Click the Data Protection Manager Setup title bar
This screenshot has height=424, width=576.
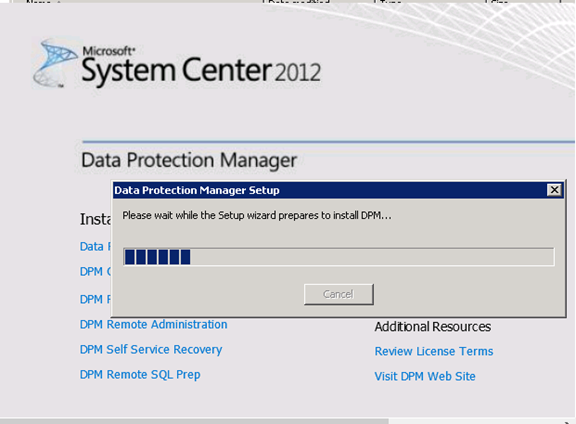(x=330, y=190)
